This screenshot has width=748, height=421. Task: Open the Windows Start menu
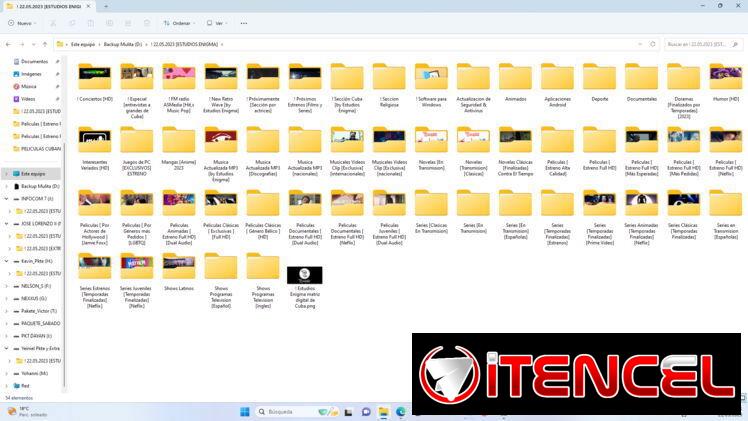245,411
